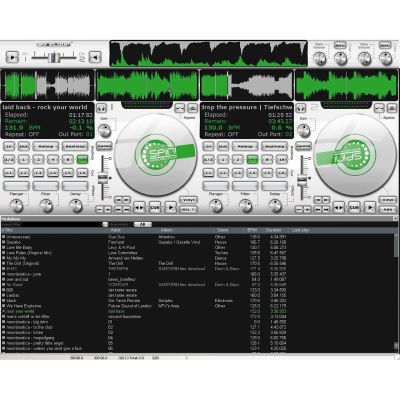Toggle the Delay effect button on the laid back deck
The width and height of the screenshot is (400, 400).
click(75, 186)
